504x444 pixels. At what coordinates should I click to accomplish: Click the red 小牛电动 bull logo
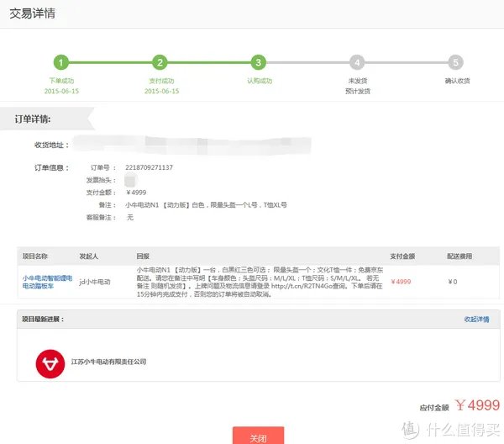(50, 364)
